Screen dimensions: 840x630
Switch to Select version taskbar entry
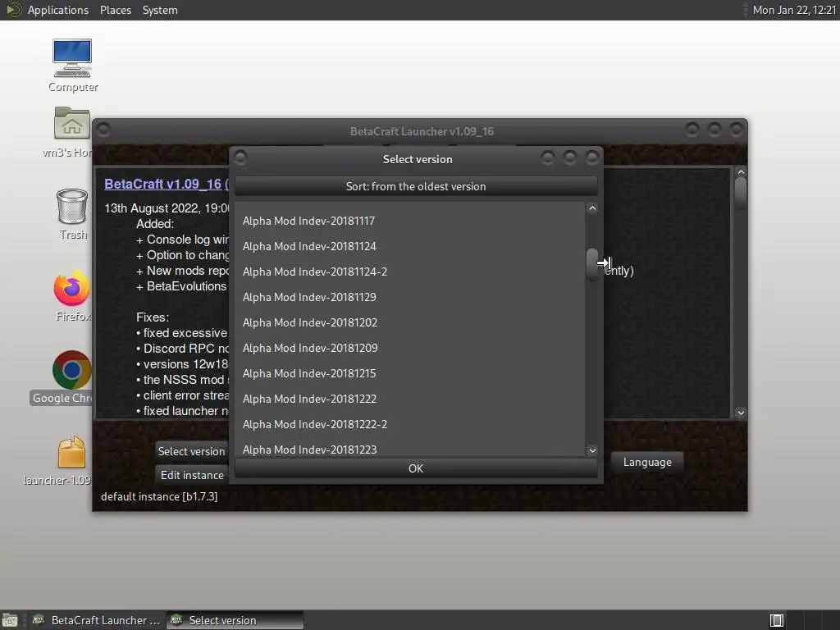235,620
